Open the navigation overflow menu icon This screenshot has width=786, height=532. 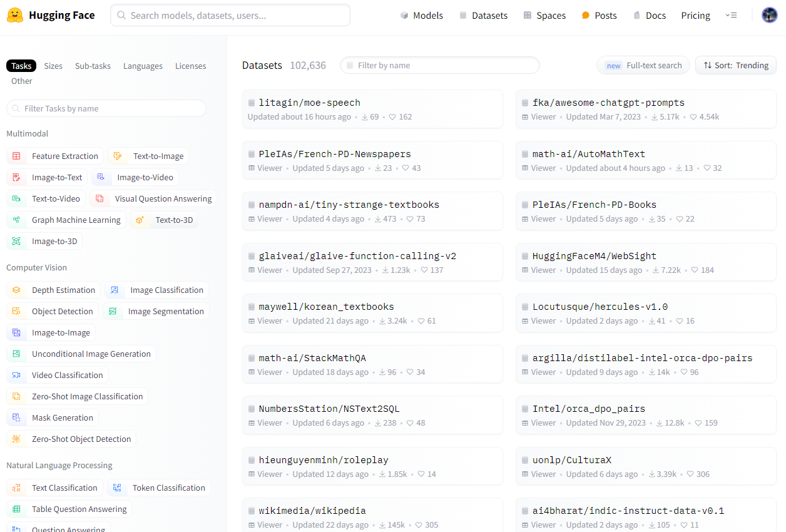coord(731,16)
